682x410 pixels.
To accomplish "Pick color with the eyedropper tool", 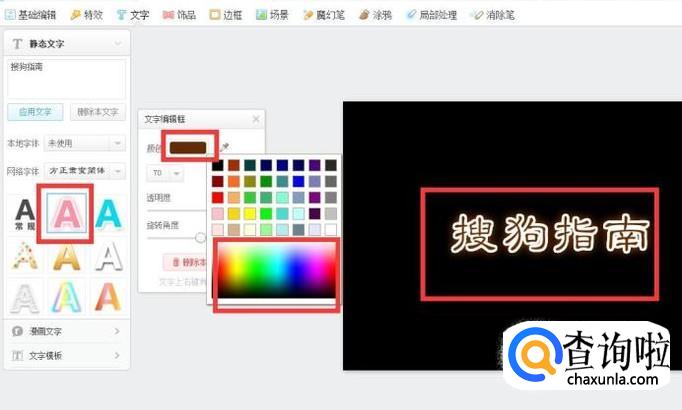I will [x=224, y=147].
